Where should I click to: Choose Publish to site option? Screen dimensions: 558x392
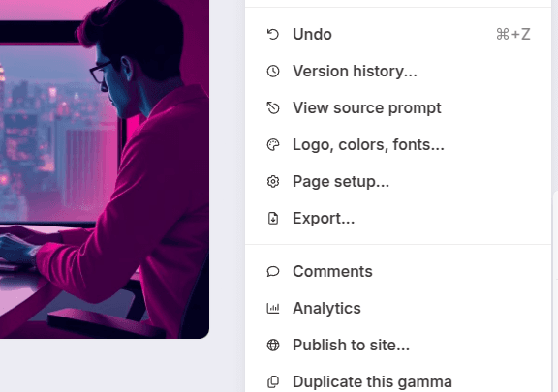click(x=398, y=345)
